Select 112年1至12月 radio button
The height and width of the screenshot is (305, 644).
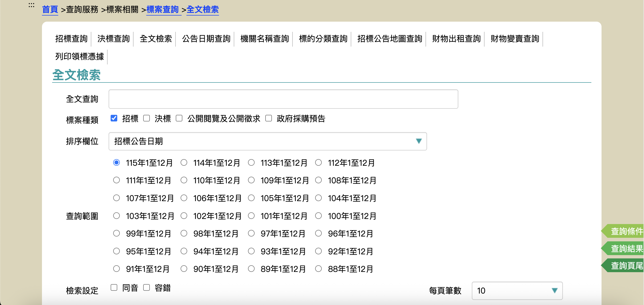pyautogui.click(x=318, y=162)
